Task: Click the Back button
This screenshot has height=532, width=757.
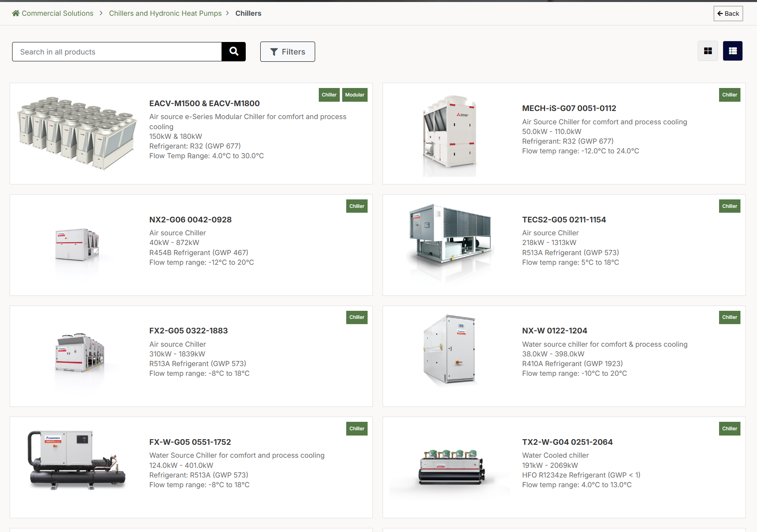Action: 728,13
